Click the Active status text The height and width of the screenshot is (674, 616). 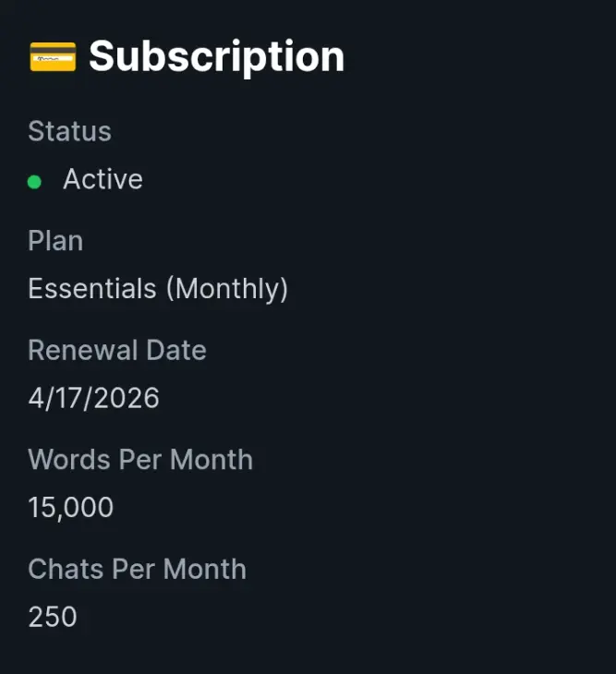click(103, 179)
